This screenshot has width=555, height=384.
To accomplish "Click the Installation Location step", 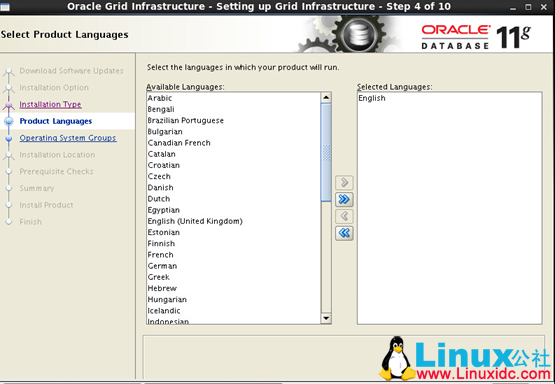I will tap(57, 155).
